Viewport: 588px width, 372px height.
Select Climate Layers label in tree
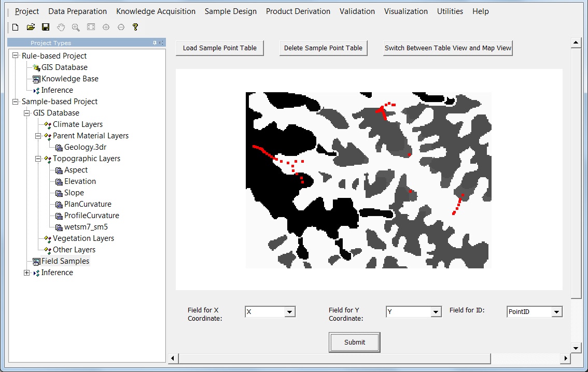point(78,124)
